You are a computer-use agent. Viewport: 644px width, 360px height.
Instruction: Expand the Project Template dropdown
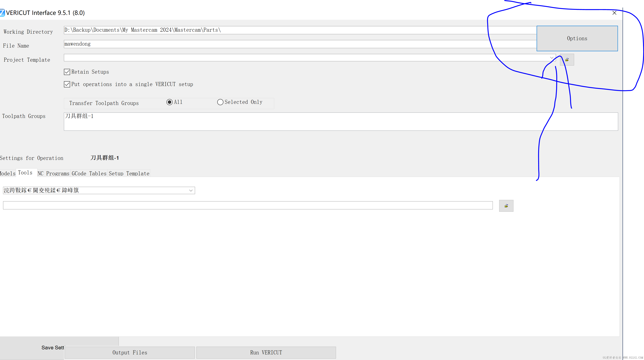[552, 58]
